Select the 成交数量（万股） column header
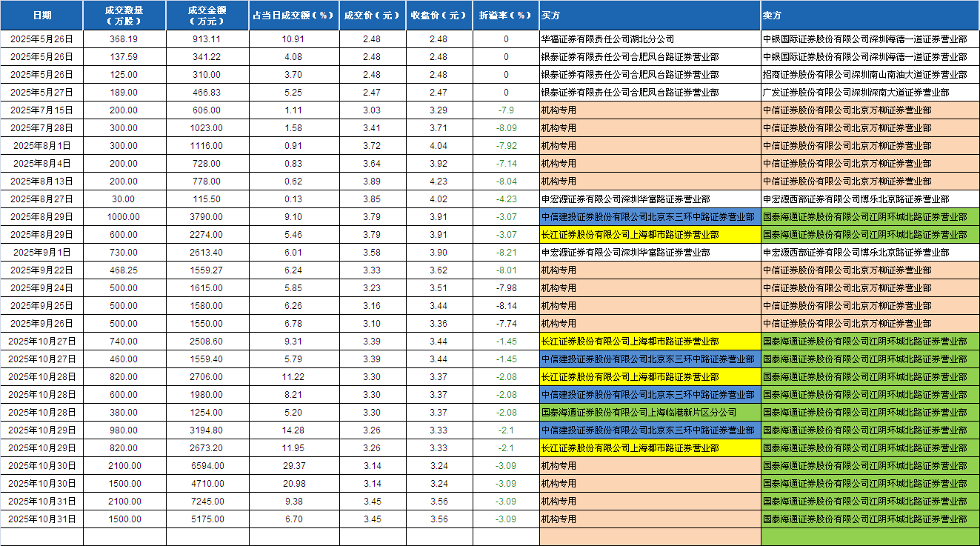 [x=124, y=15]
